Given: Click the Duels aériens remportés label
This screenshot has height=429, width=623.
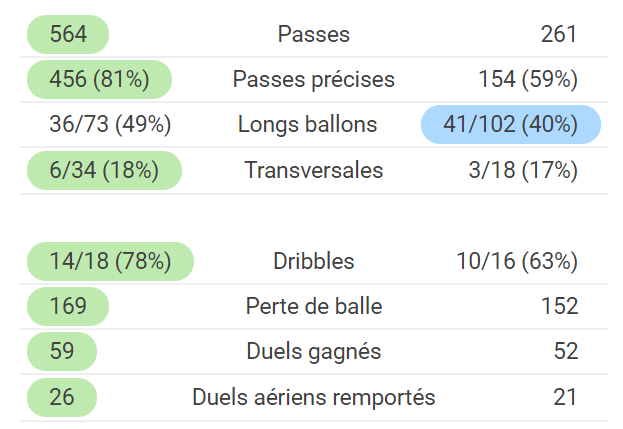Looking at the screenshot, I should (x=313, y=397).
